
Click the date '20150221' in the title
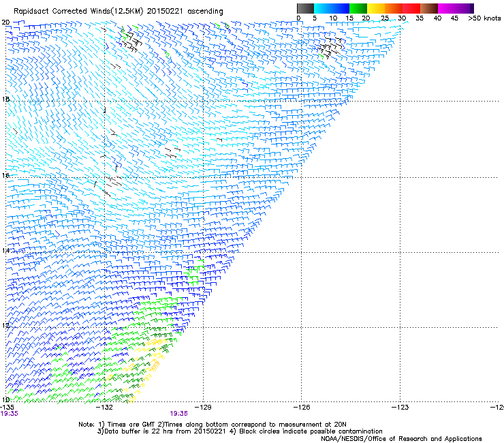pyautogui.click(x=165, y=12)
